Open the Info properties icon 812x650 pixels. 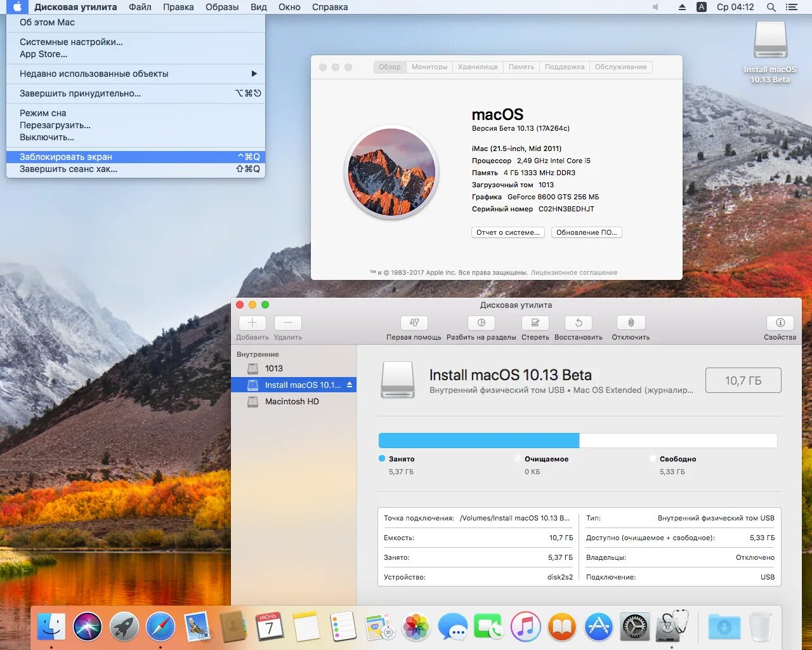pos(780,322)
